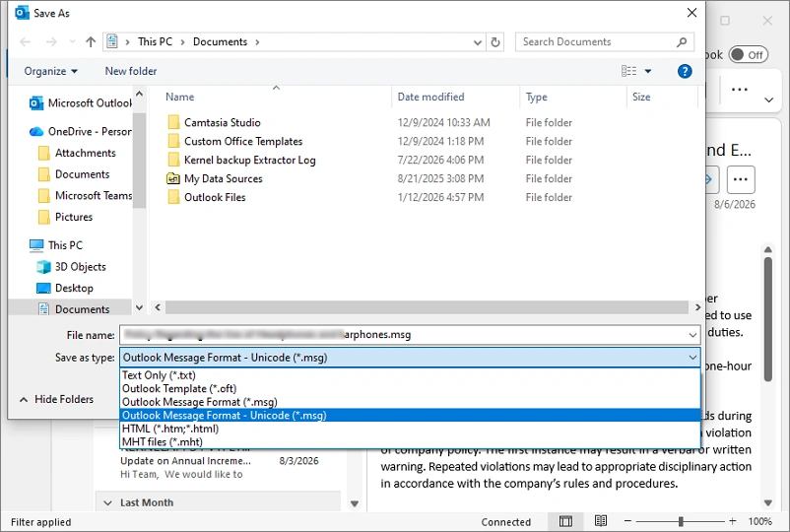Viewport: 790px width, 532px height.
Task: Select Microsoft Outlook in navigation pane
Action: tap(81, 103)
